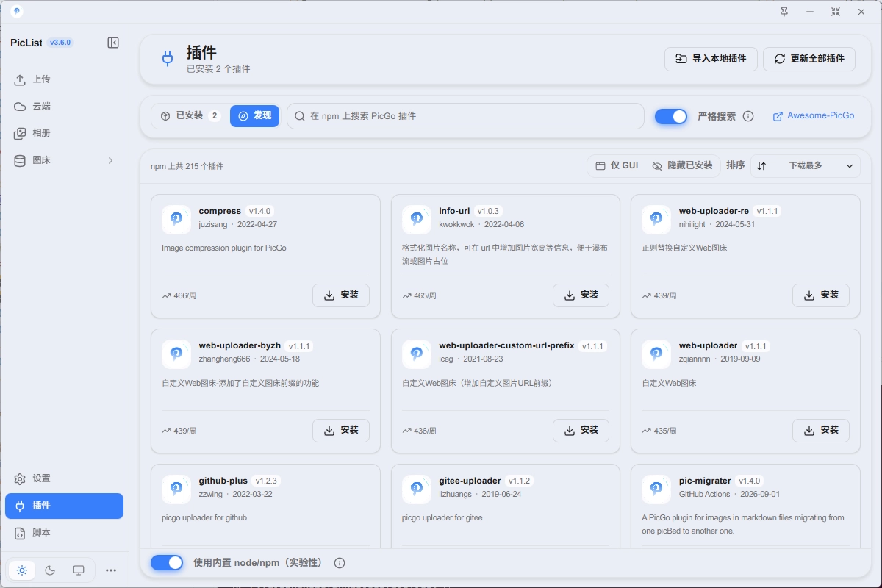Install the compress plugin

341,295
